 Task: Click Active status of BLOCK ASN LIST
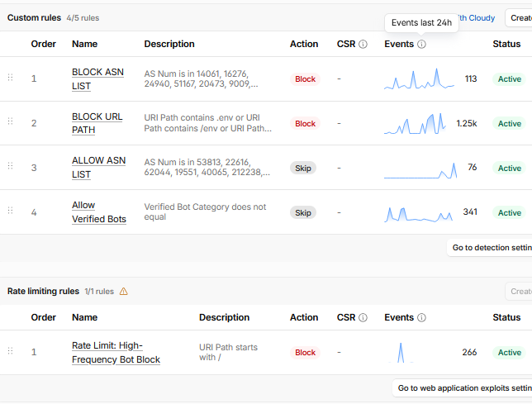509,79
